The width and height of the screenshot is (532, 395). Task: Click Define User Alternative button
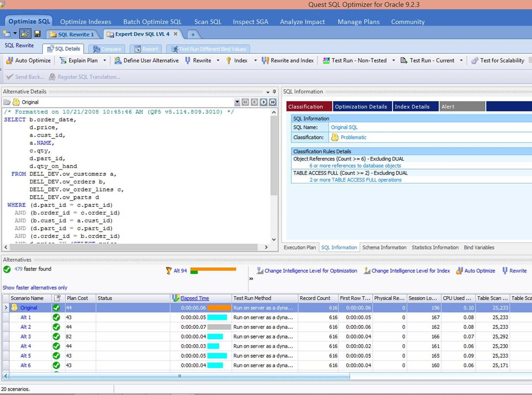tap(146, 61)
